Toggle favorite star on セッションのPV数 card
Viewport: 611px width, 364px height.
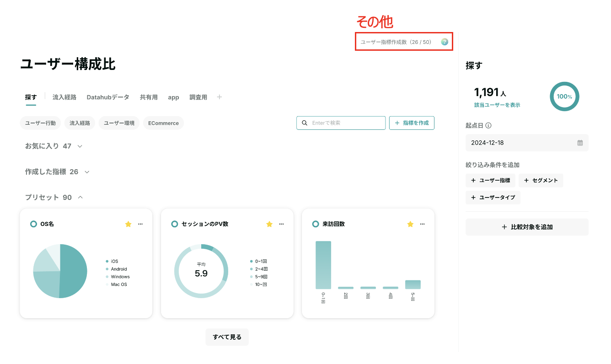(x=269, y=224)
